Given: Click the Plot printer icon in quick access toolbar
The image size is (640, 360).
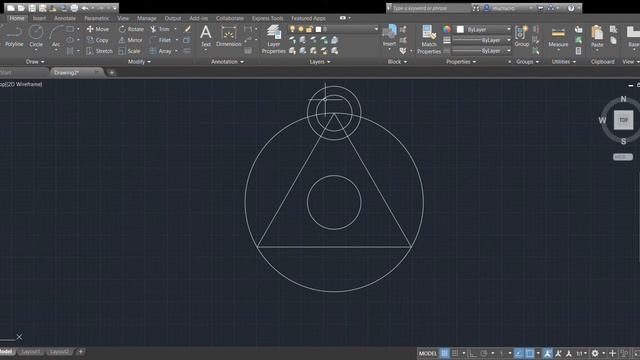Looking at the screenshot, I should coord(74,8).
